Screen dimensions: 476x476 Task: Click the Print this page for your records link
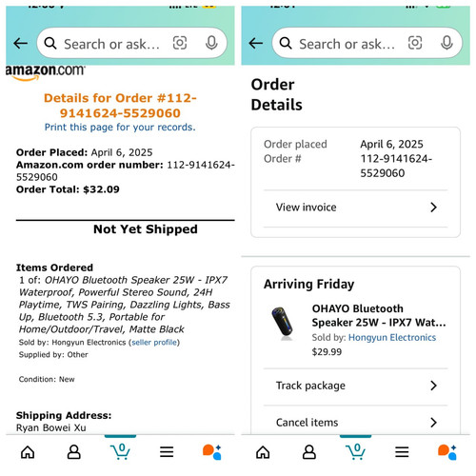tap(120, 128)
